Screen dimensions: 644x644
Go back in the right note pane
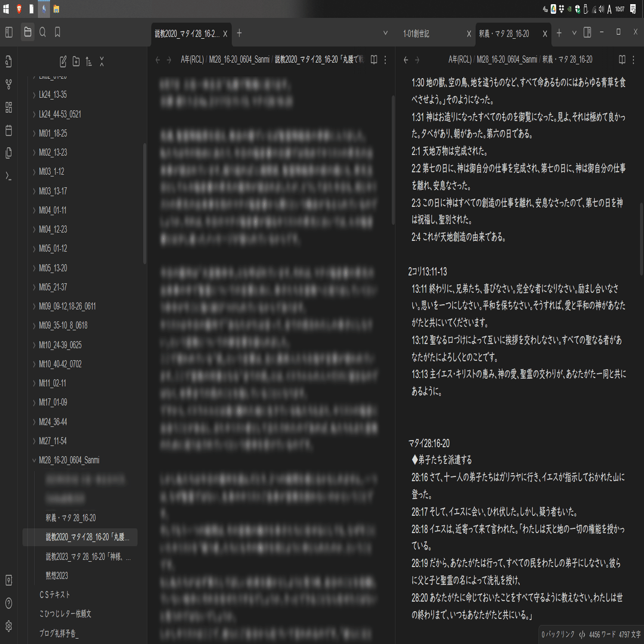[x=406, y=60]
